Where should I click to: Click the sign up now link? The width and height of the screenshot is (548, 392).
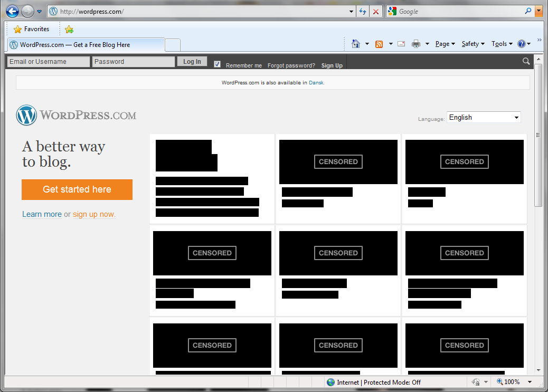[x=93, y=214]
